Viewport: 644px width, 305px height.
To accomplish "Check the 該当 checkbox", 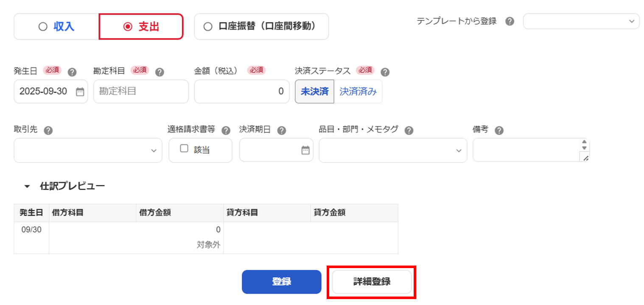I will click(184, 148).
